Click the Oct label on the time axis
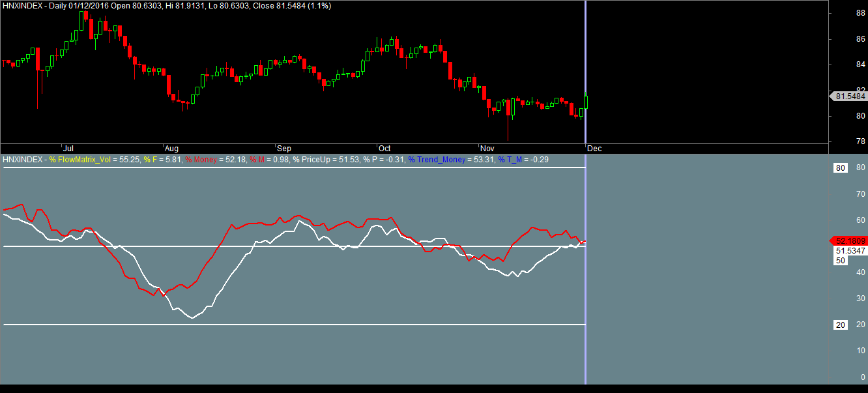 pyautogui.click(x=384, y=149)
